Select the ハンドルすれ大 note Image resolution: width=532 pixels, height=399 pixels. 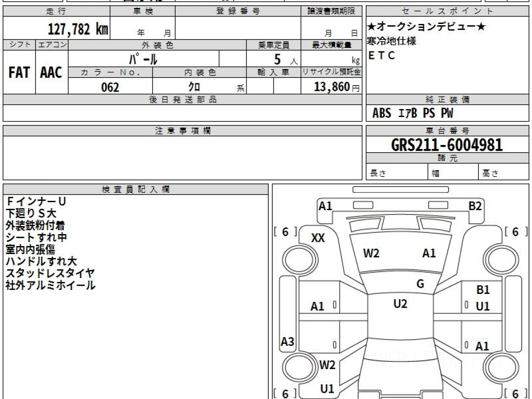pyautogui.click(x=41, y=261)
